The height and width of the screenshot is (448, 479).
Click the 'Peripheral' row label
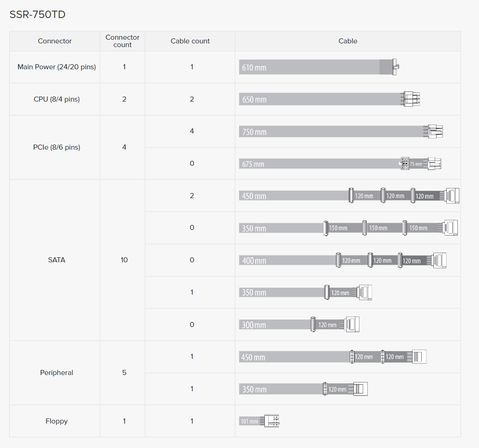pyautogui.click(x=57, y=373)
